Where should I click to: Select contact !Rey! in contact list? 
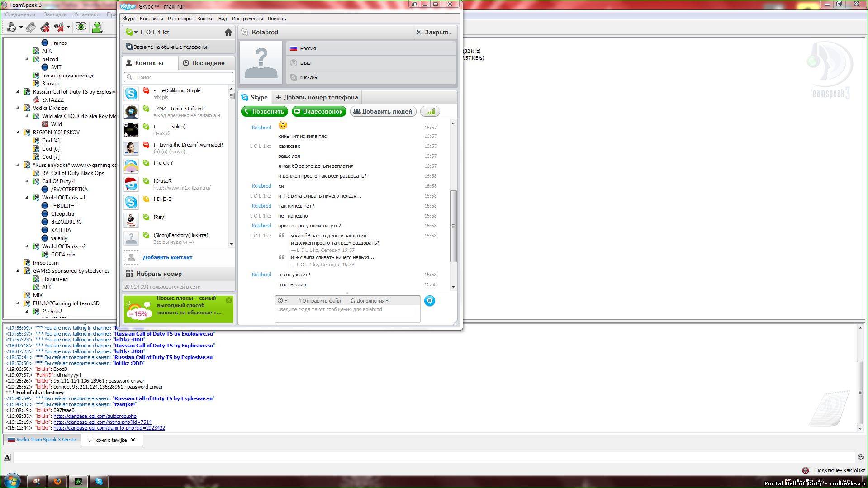(x=175, y=220)
